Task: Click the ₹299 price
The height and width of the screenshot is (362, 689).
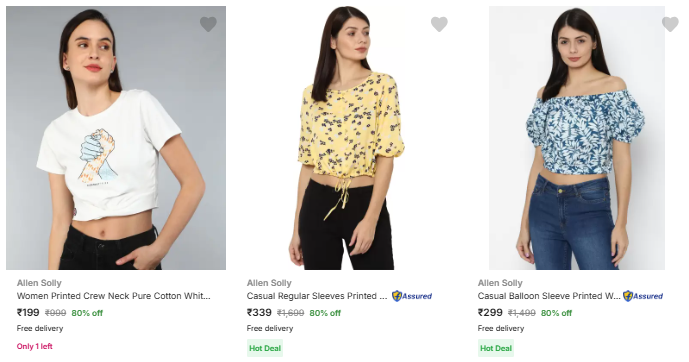Action: (x=490, y=313)
